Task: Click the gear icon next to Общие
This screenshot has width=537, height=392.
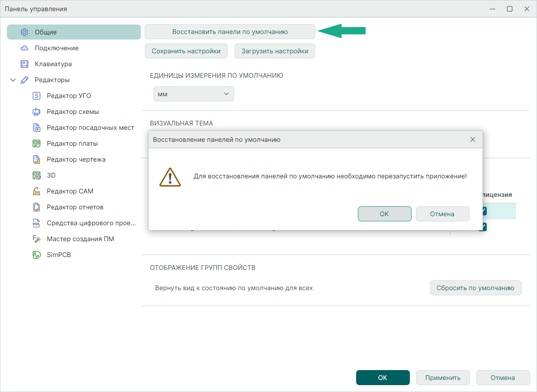Action: click(24, 32)
